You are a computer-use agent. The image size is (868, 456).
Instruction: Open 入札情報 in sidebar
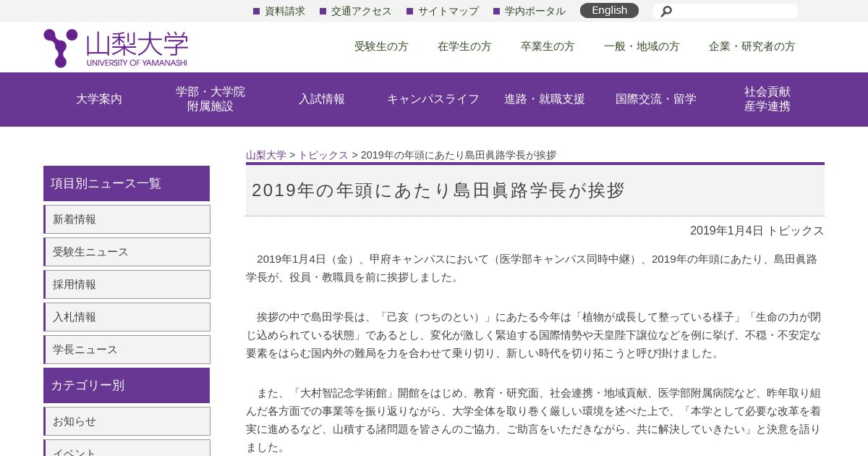click(127, 317)
